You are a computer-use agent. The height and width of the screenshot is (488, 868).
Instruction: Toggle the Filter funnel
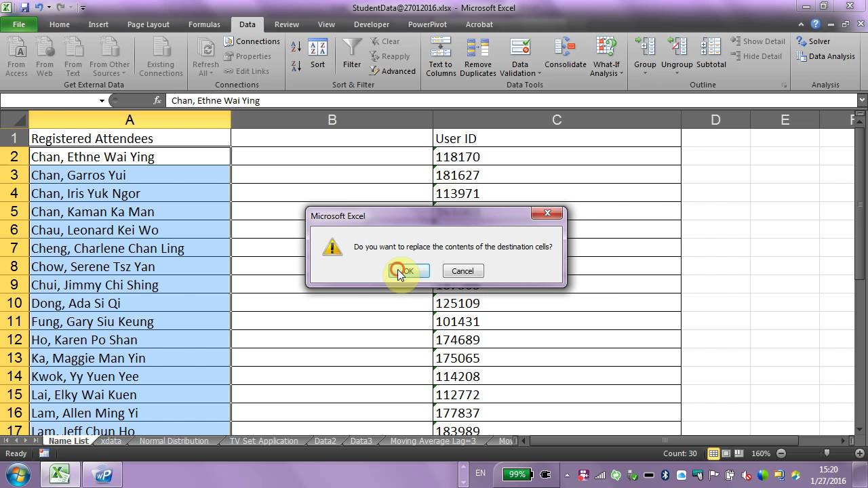point(352,54)
